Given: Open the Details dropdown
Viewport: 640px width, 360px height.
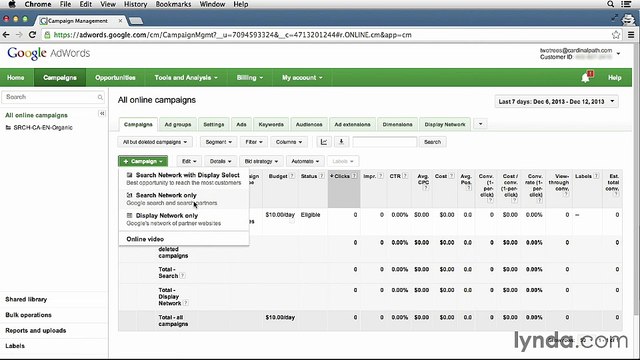Looking at the screenshot, I should pos(220,161).
